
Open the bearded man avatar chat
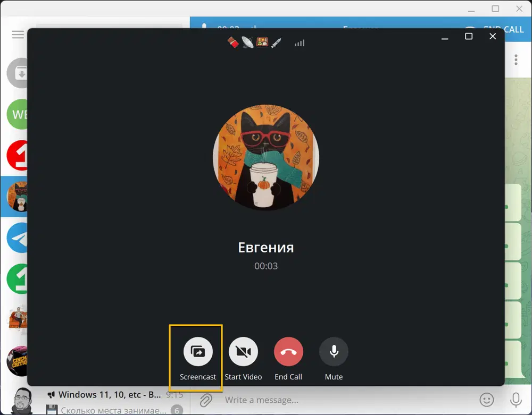point(22,401)
